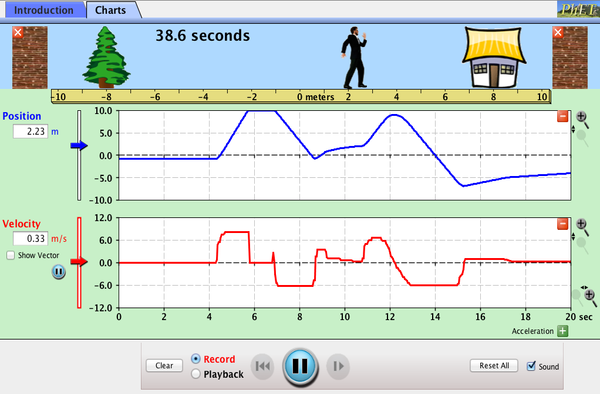The width and height of the screenshot is (600, 394).
Task: Collapse the Velocity chart
Action: (x=562, y=224)
